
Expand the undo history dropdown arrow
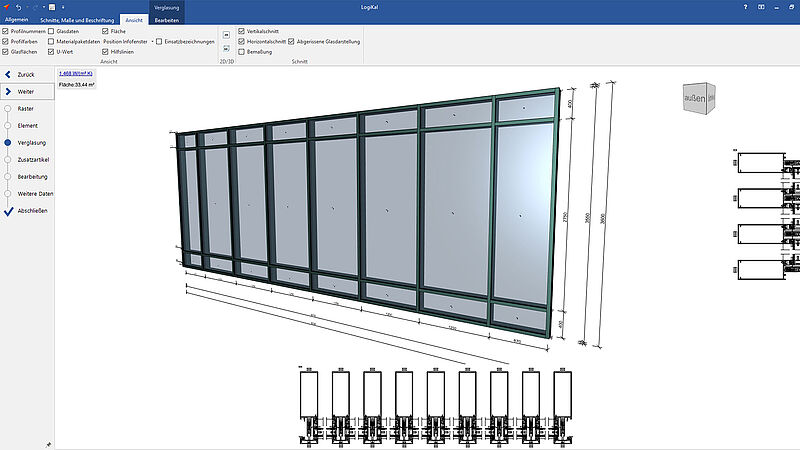pyautogui.click(x=29, y=7)
